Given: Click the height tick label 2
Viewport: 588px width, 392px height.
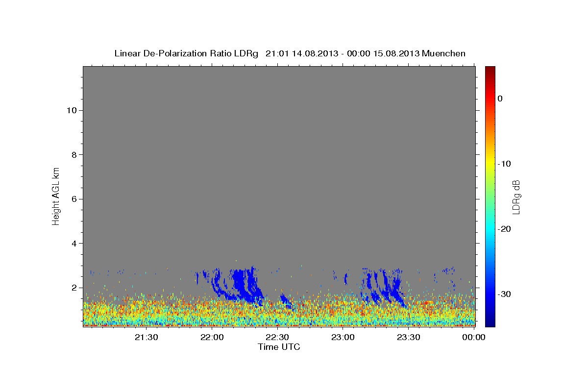Looking at the screenshot, I should click(74, 288).
